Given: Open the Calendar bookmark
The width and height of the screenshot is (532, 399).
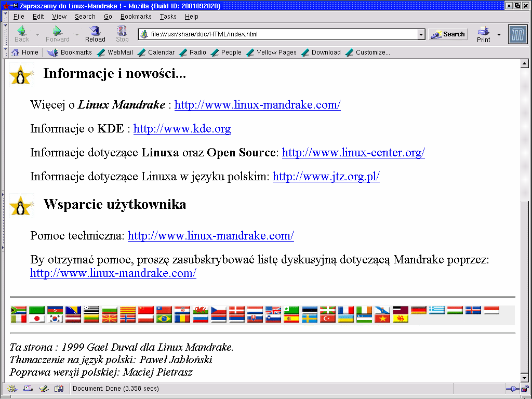Looking at the screenshot, I should pyautogui.click(x=156, y=52).
